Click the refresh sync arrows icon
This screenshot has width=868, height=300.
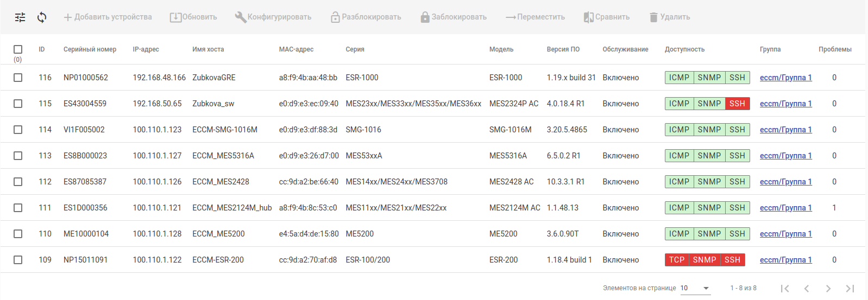tap(42, 17)
